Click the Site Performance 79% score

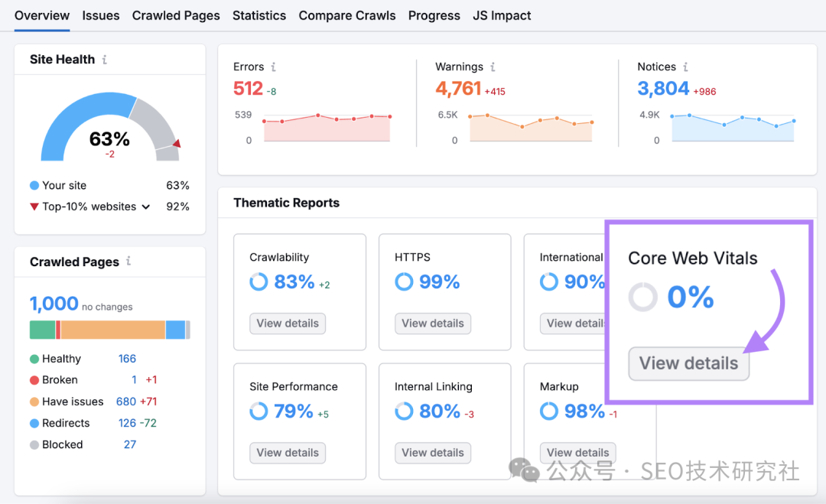click(294, 411)
